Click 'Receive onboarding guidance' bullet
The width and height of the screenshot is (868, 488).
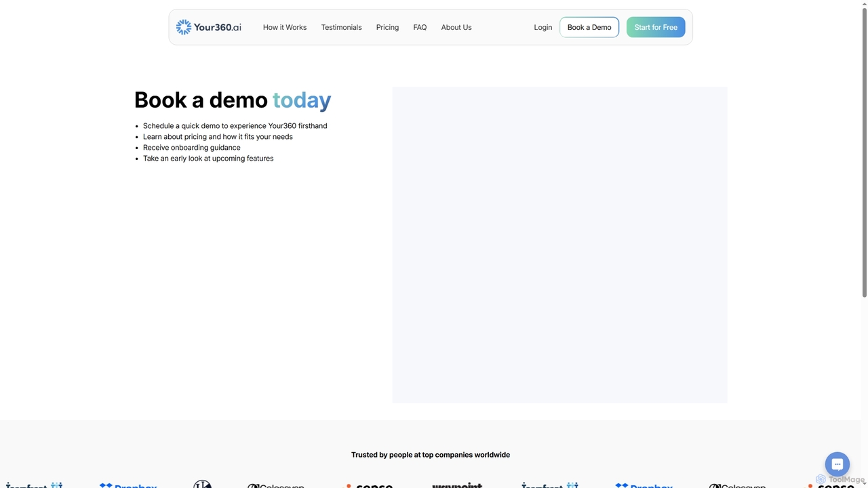(x=192, y=147)
